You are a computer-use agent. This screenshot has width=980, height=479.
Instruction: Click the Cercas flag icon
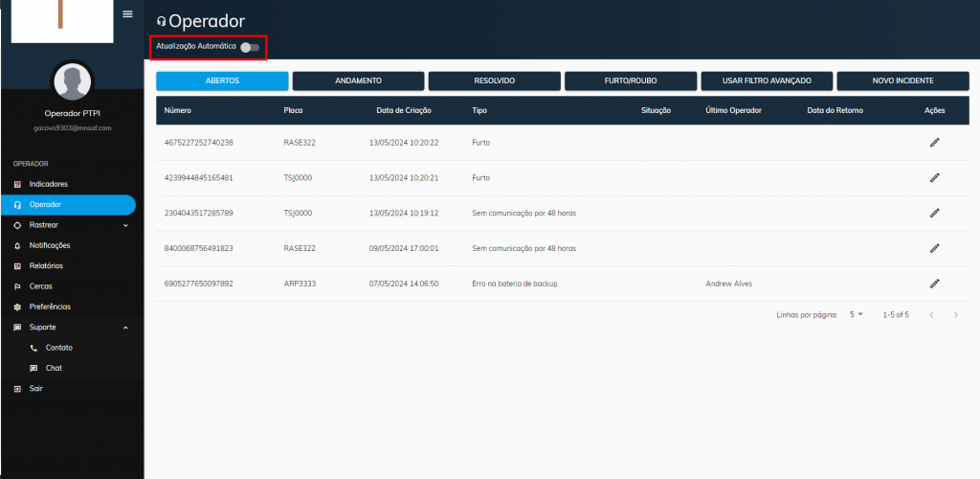(x=17, y=286)
